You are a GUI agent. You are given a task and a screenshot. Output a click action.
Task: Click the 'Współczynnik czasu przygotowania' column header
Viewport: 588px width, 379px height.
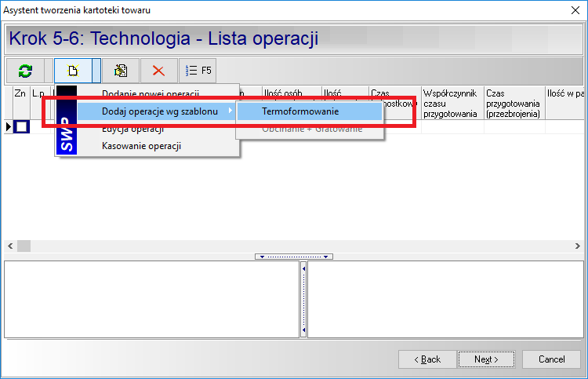[451, 103]
